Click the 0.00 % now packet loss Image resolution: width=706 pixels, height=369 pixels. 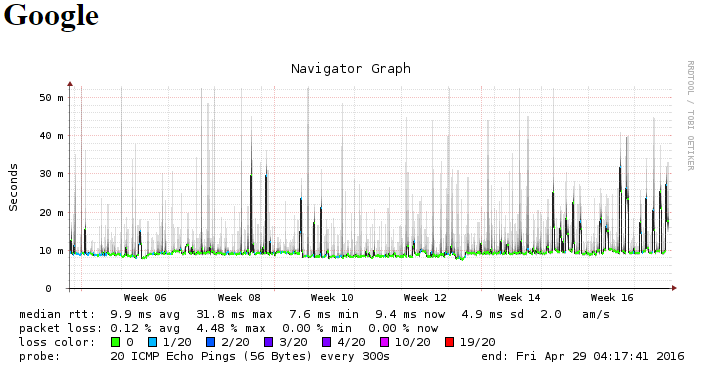coord(403,328)
